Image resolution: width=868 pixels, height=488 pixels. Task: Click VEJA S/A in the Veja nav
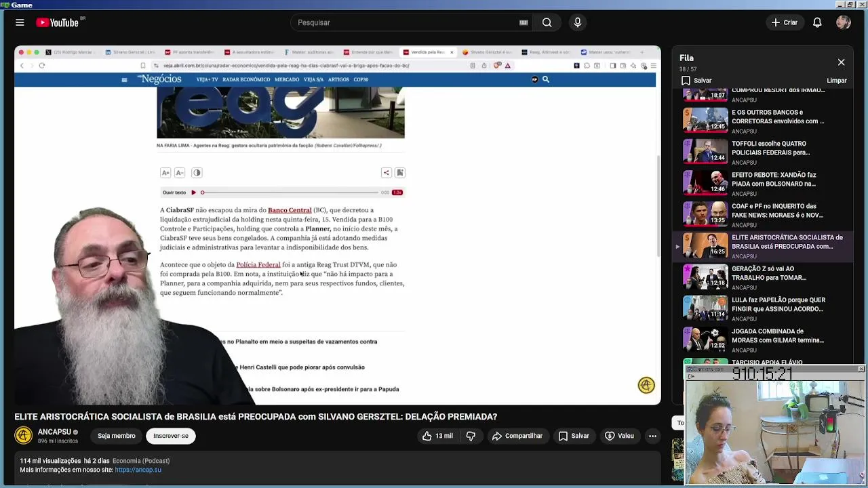(x=313, y=80)
